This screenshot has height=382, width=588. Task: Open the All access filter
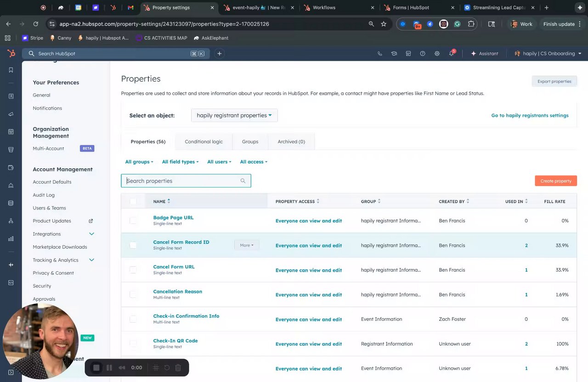coord(254,162)
